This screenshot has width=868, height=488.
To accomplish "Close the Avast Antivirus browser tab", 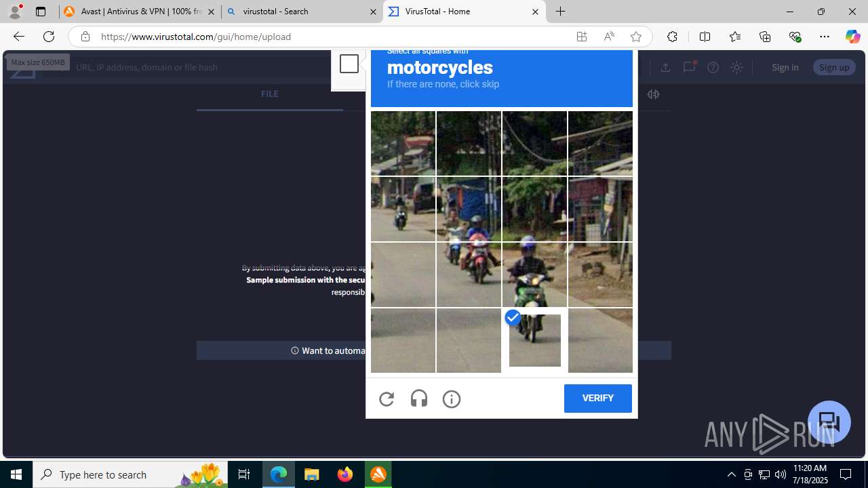I will (x=211, y=12).
